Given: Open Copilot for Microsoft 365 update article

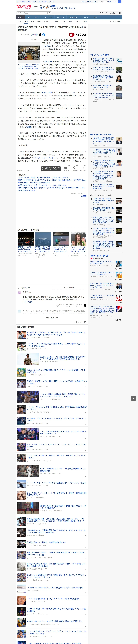Looking at the screenshot, I should click(55, 588).
